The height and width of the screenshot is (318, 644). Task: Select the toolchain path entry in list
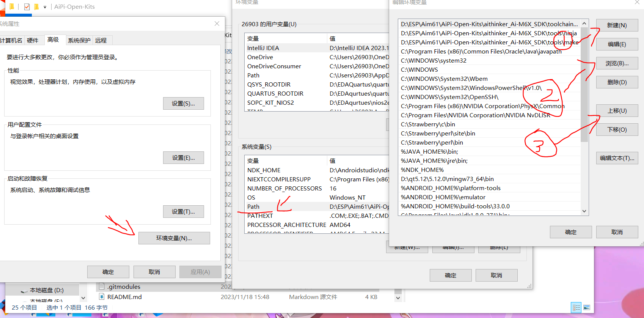pos(489,24)
